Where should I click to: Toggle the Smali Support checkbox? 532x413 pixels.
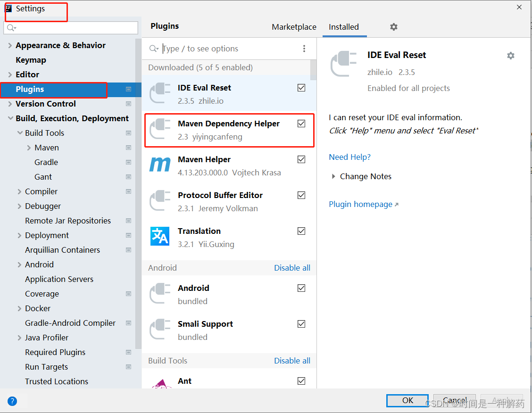tap(301, 324)
